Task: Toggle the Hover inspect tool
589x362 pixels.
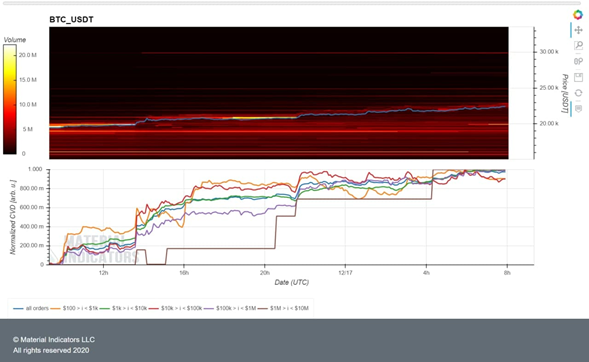Action: (x=578, y=109)
